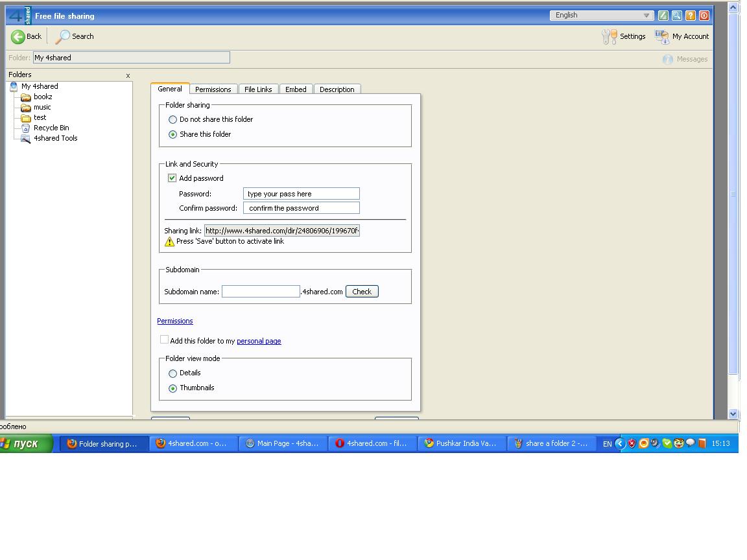This screenshot has width=747, height=560.
Task: Switch to the General tab
Action: click(x=170, y=89)
